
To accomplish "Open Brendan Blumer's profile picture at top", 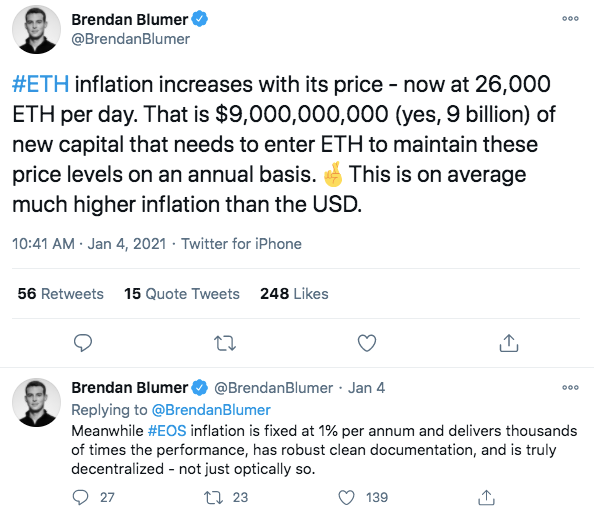I will [x=36, y=30].
